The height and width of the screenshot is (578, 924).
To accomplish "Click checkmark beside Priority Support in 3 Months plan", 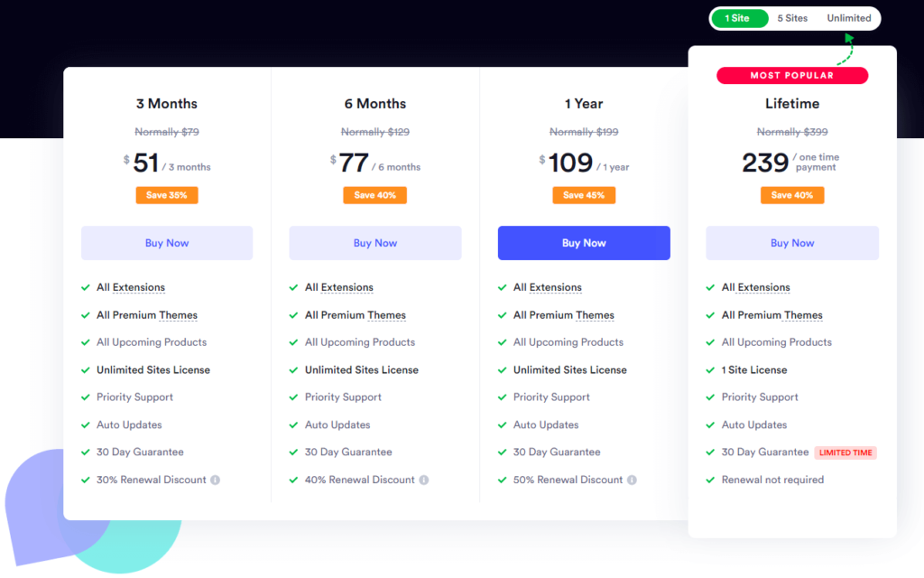I will click(x=85, y=397).
